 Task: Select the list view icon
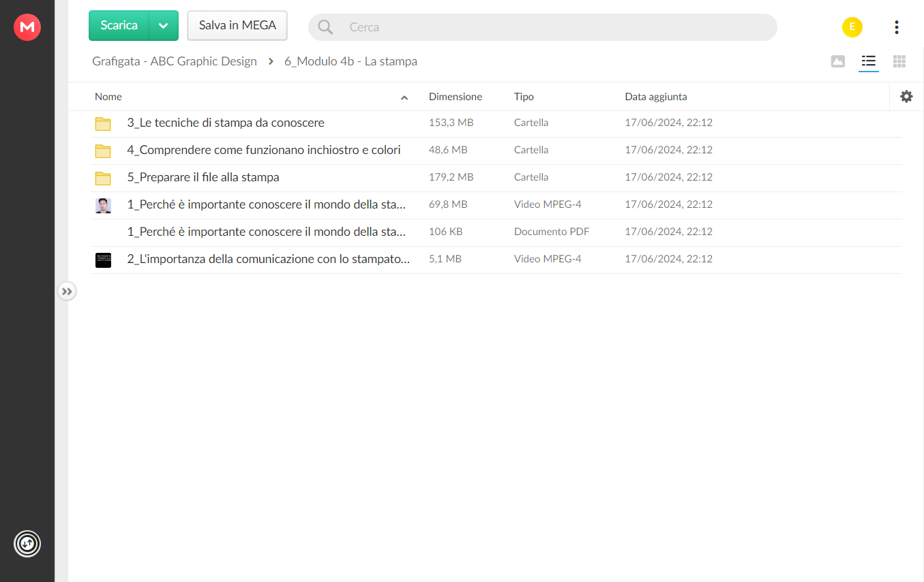pyautogui.click(x=868, y=61)
